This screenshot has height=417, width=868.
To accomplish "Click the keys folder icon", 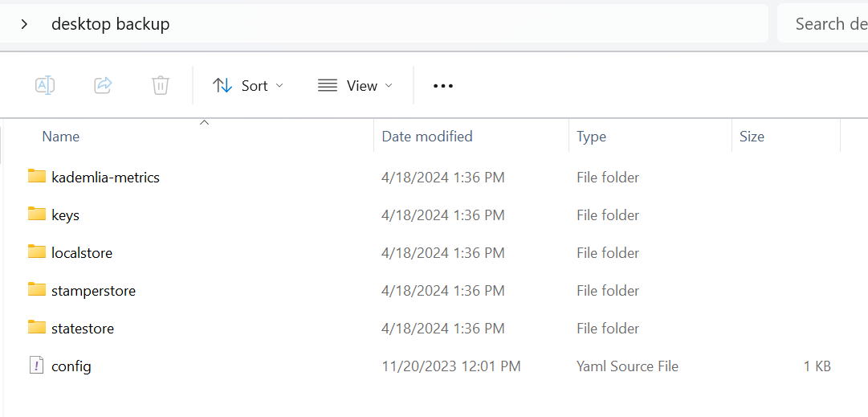I will tap(37, 214).
